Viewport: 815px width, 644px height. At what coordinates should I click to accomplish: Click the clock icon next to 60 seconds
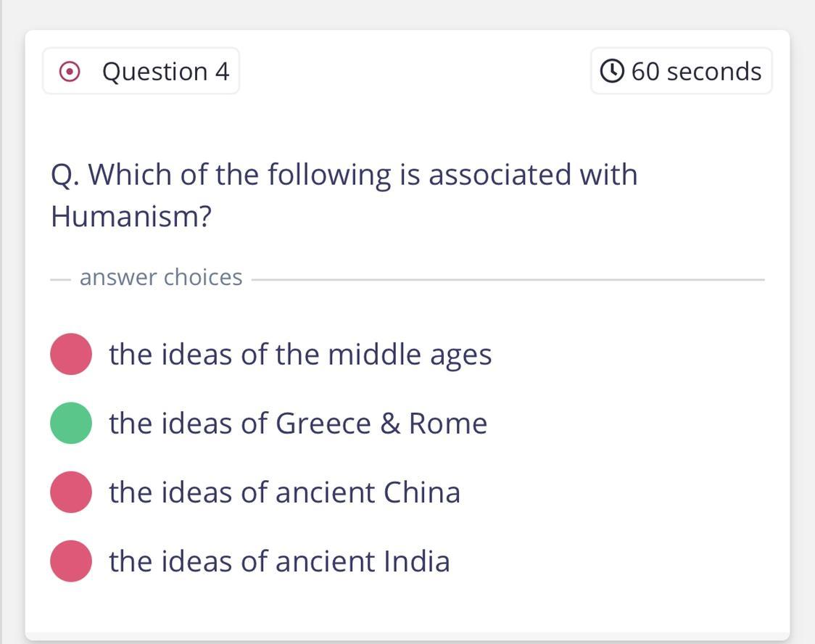[612, 71]
